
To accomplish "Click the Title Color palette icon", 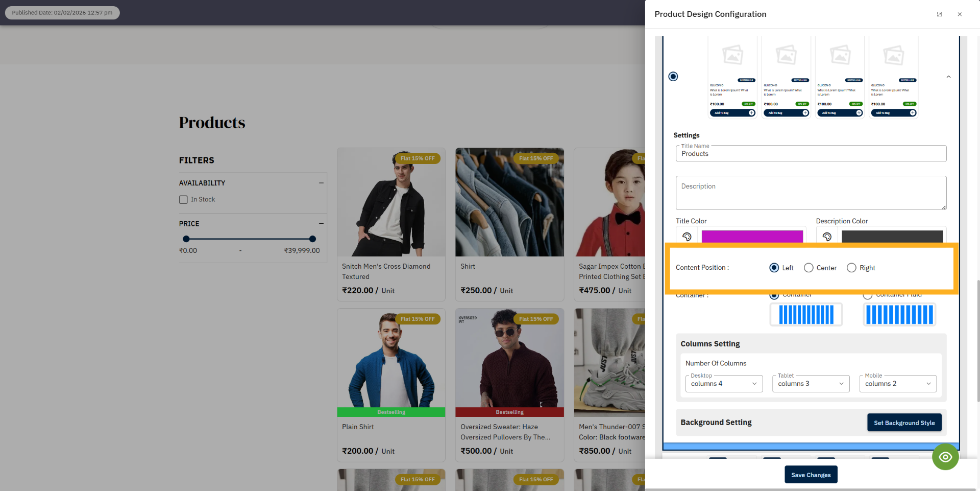I will 687,236.
